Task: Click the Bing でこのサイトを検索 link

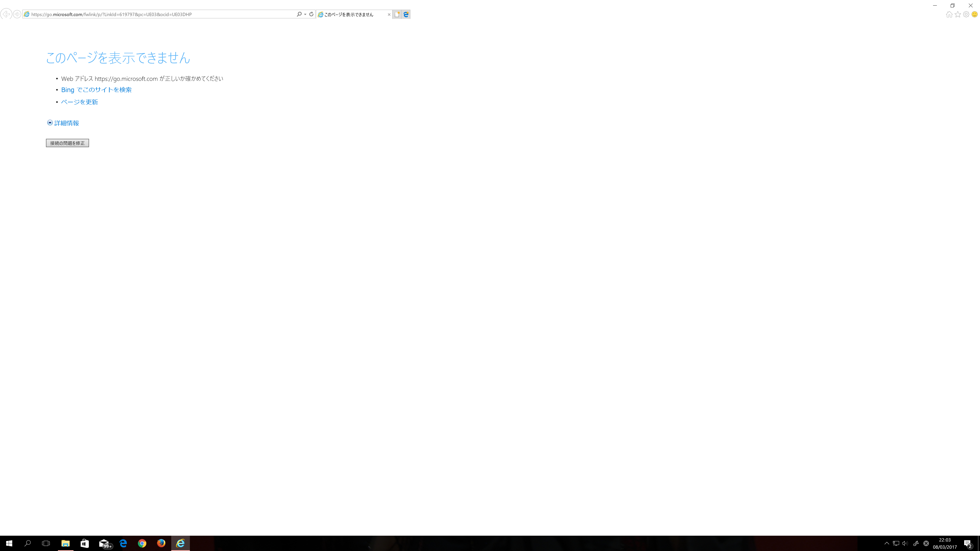Action: coord(96,90)
